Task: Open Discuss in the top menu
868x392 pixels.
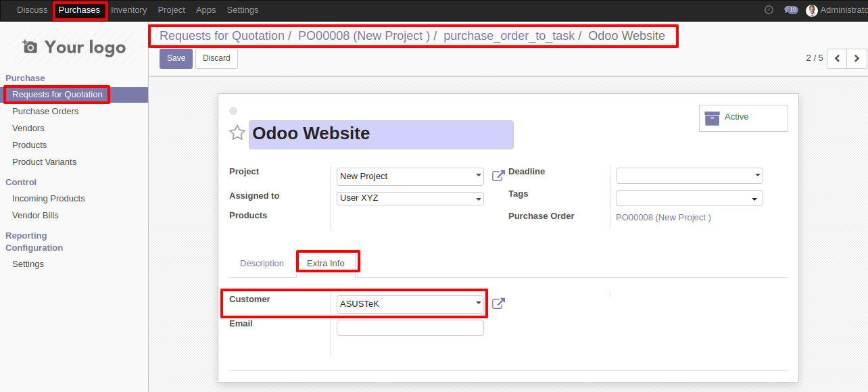Action: coord(32,10)
